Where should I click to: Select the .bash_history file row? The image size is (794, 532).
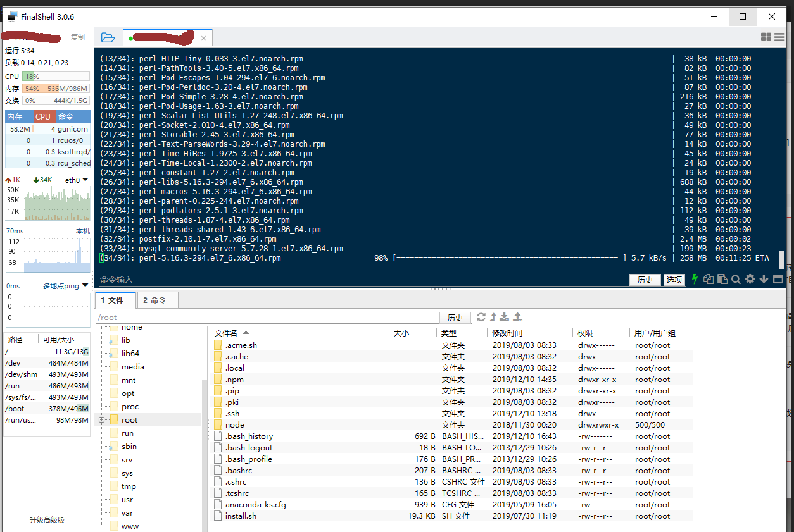pos(452,436)
